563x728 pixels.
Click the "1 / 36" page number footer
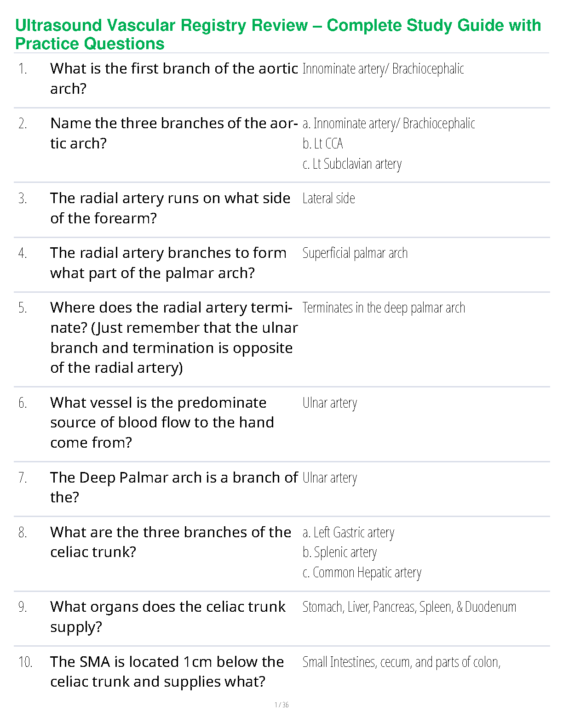click(x=281, y=705)
